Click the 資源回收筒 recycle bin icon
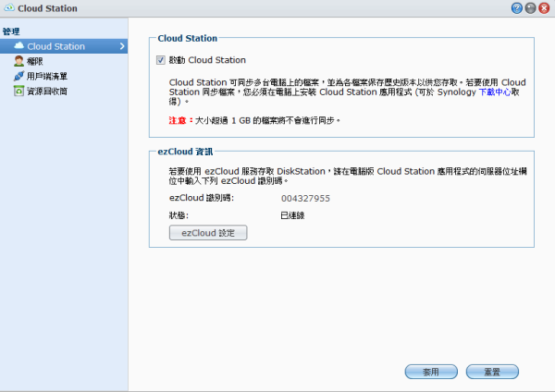Screen dimensions: 555x392 point(18,91)
